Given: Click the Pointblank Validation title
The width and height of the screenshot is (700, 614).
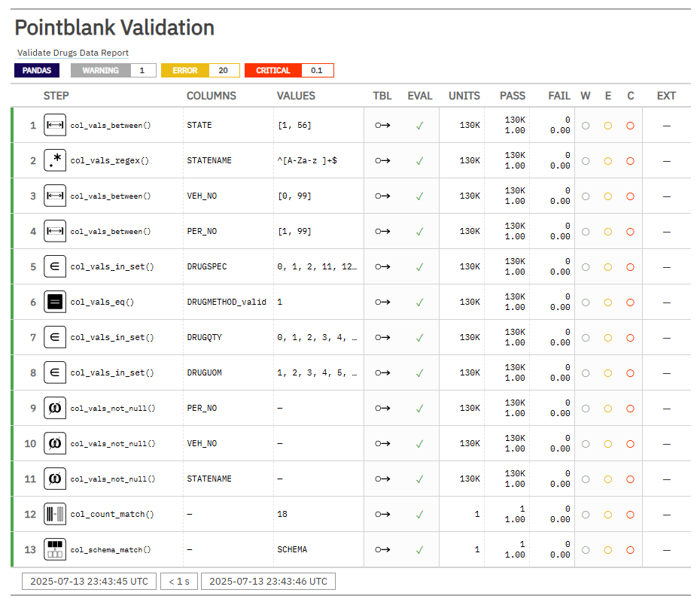Looking at the screenshot, I should [x=114, y=28].
